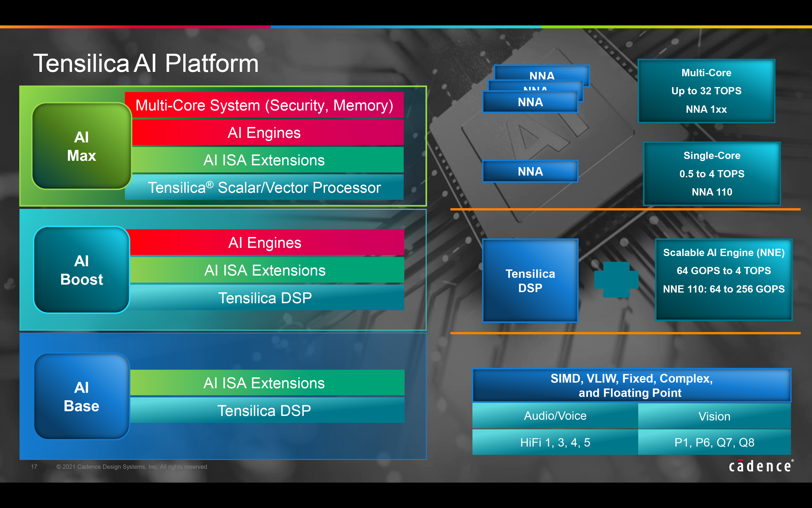Click AI ISA Extensions bar in AI Max section
The image size is (812, 508).
pos(267,160)
